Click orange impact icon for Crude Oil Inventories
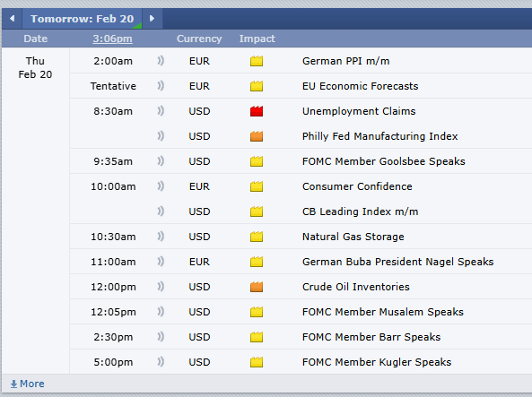The image size is (532, 397). tap(257, 287)
